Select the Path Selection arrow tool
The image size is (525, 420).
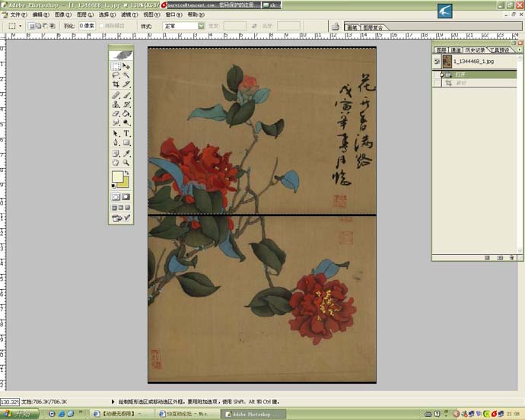point(116,133)
